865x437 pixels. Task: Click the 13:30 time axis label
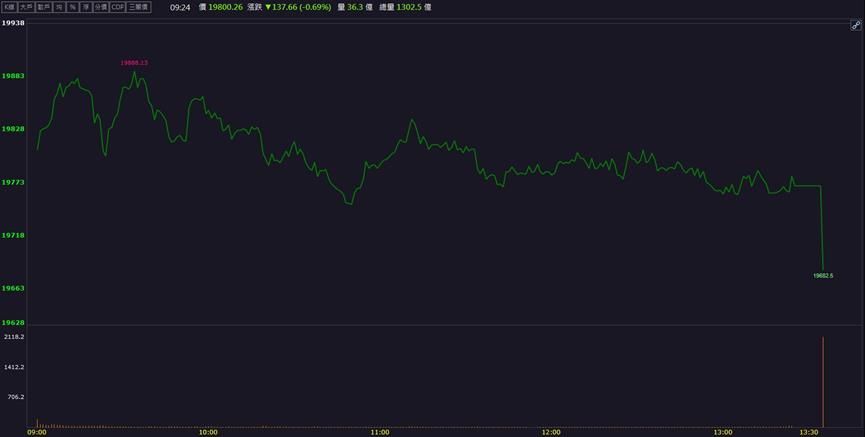coord(809,433)
